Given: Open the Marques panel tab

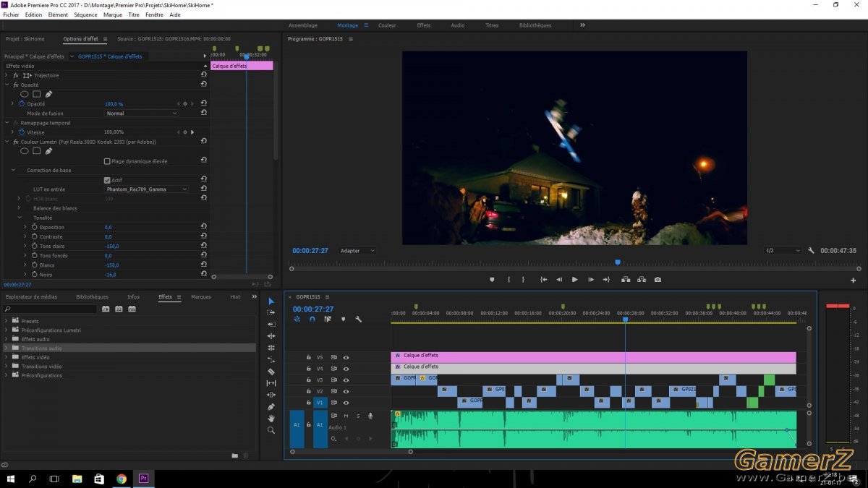Looking at the screenshot, I should (x=201, y=297).
